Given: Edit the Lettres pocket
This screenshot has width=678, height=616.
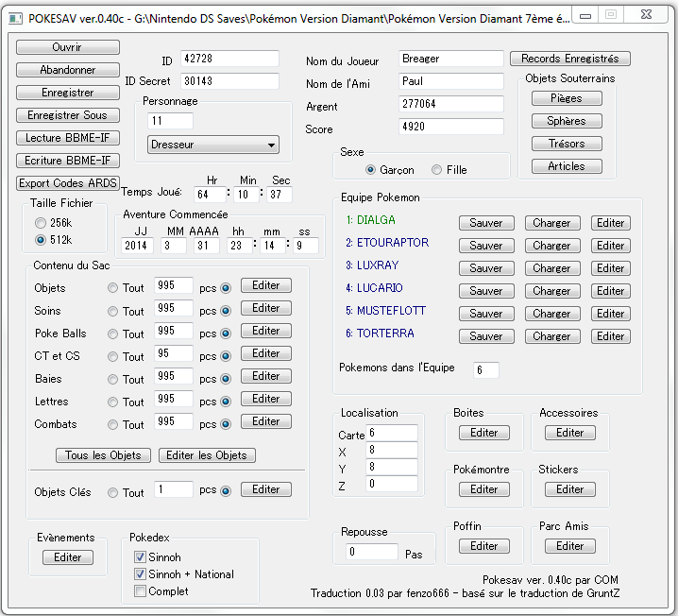Looking at the screenshot, I should pyautogui.click(x=266, y=399).
